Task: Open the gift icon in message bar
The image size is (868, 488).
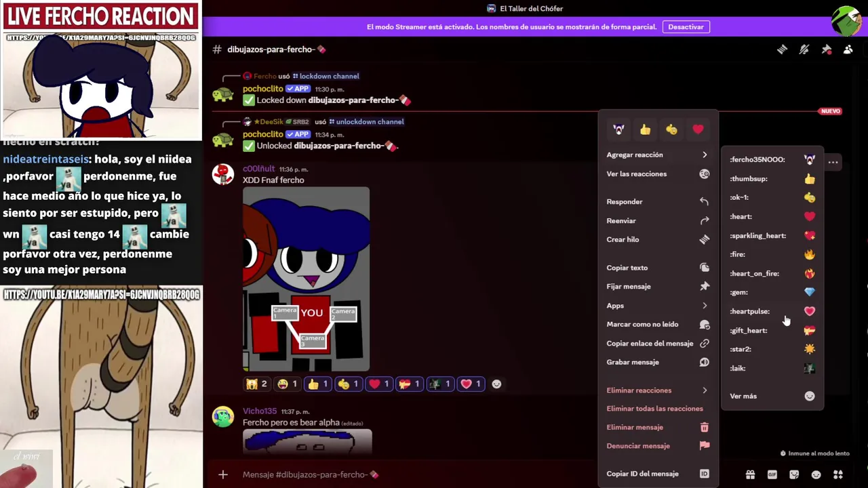Action: 750,474
